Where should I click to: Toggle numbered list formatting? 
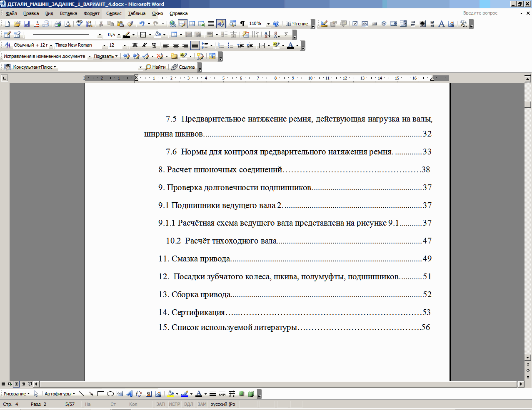[x=221, y=45]
